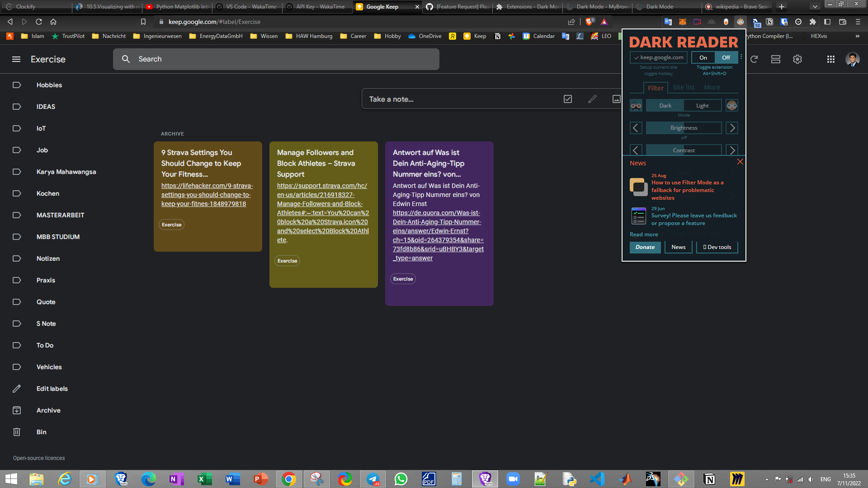868x488 pixels.
Task: Open Keep settings gear icon
Action: tap(797, 59)
